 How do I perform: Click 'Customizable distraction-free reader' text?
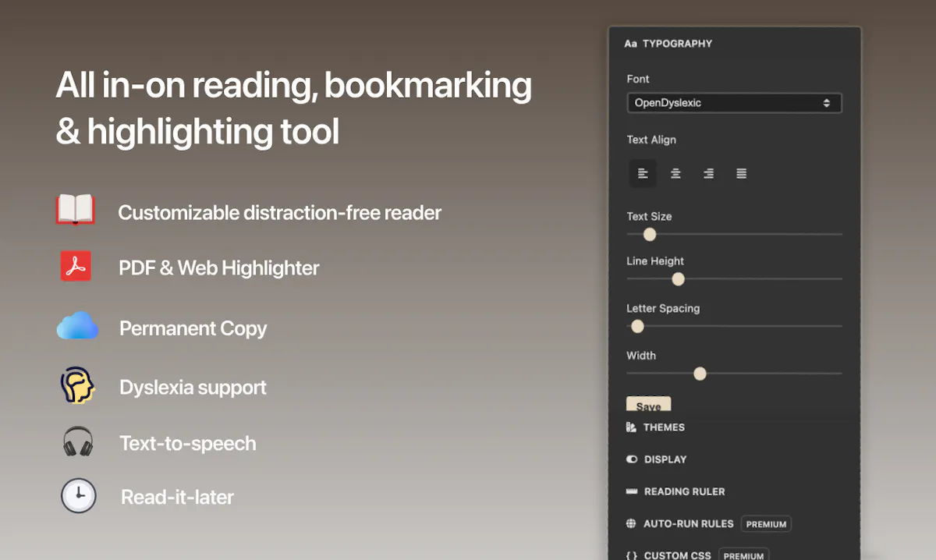click(x=280, y=212)
